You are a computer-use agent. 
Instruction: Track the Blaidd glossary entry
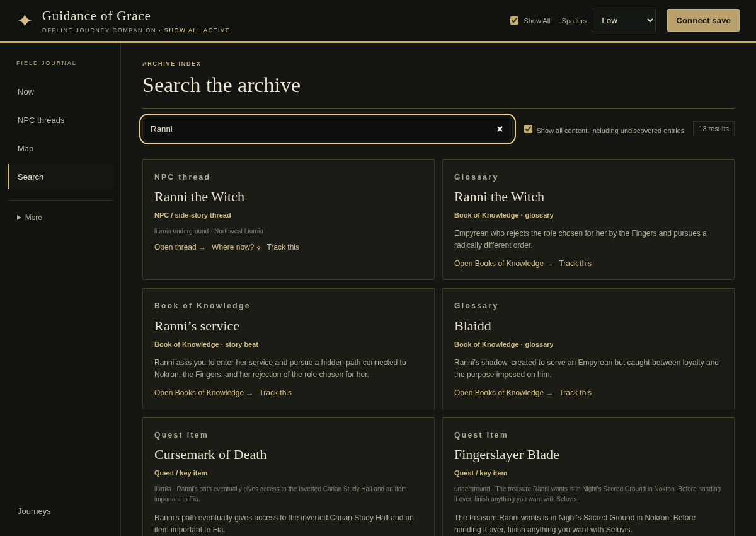[575, 393]
